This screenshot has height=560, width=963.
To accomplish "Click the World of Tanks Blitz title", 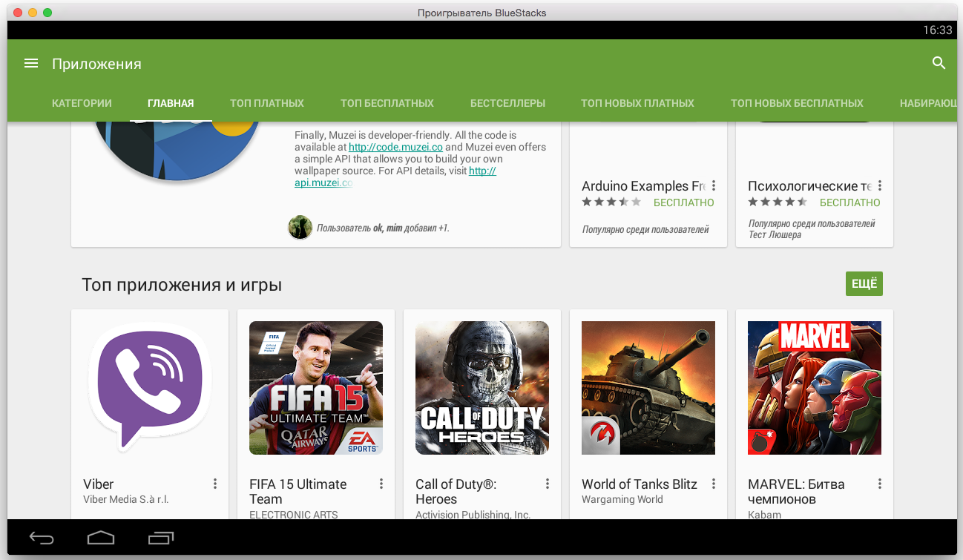I will coord(640,484).
